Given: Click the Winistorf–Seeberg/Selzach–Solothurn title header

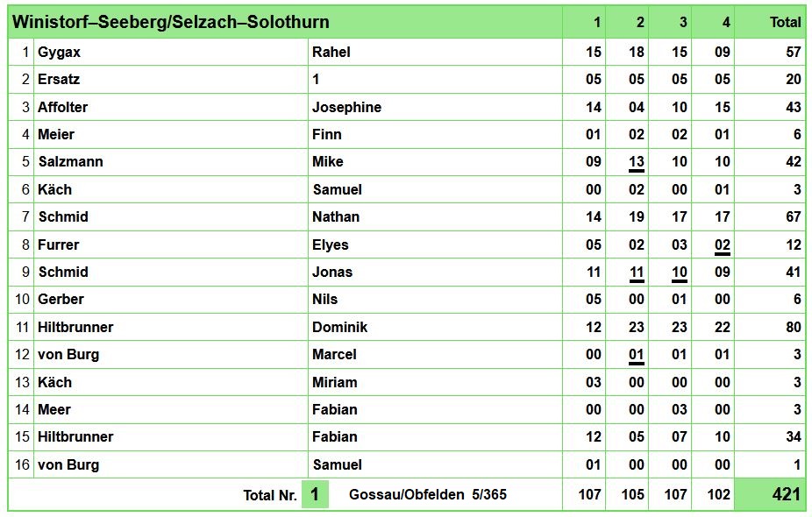Looking at the screenshot, I should click(171, 22).
